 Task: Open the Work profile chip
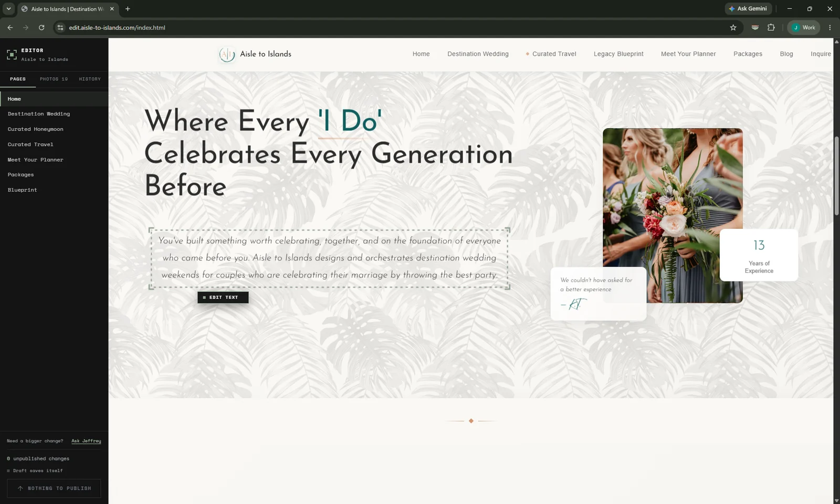click(804, 27)
